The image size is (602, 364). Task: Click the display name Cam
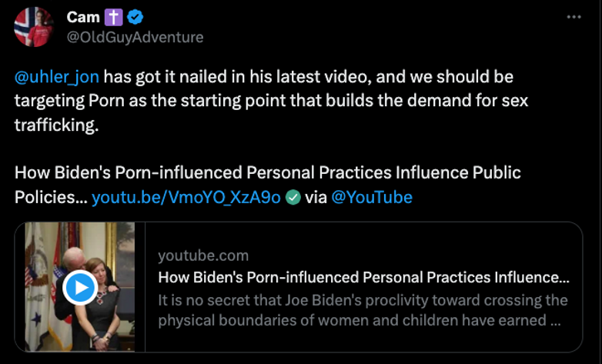tap(83, 17)
